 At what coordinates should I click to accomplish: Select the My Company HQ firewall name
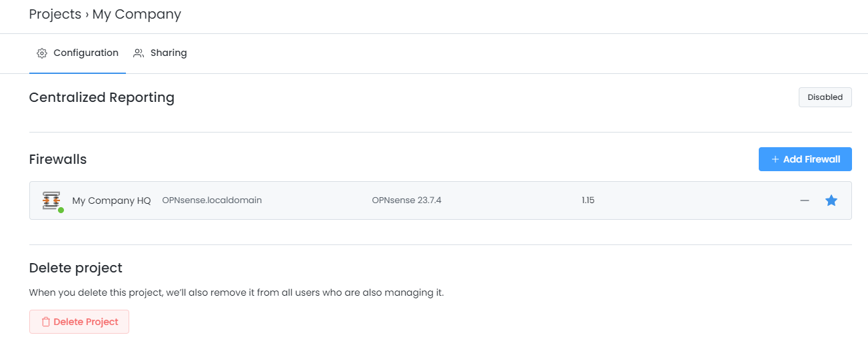[x=111, y=200]
